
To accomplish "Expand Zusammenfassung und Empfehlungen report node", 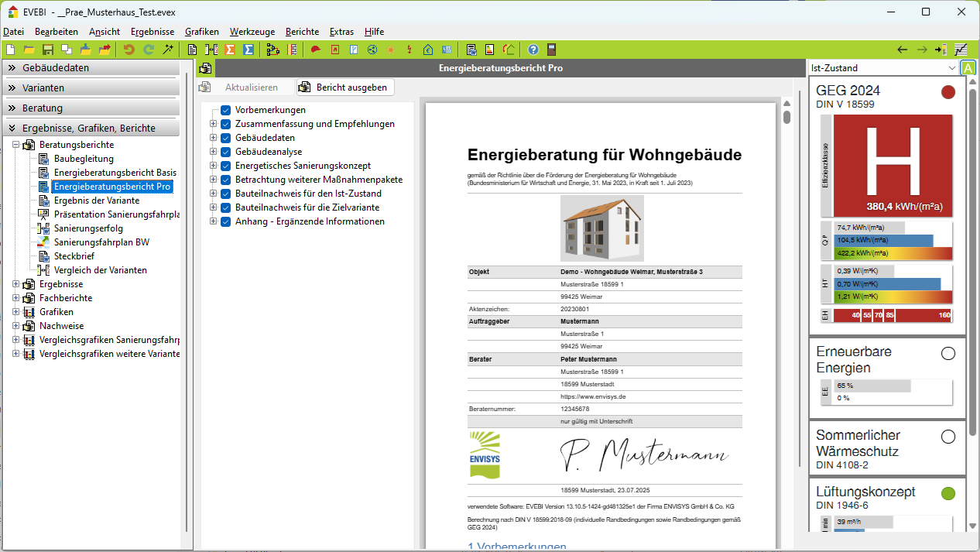I will click(213, 124).
